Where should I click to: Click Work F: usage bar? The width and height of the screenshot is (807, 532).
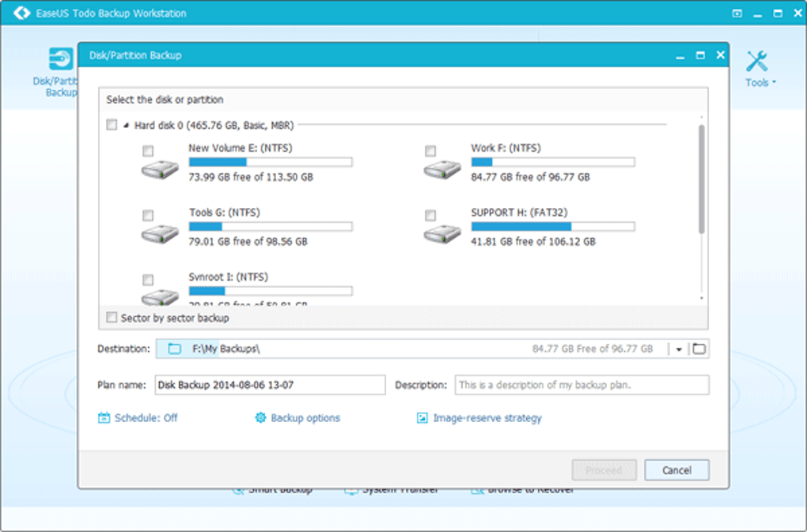553,162
